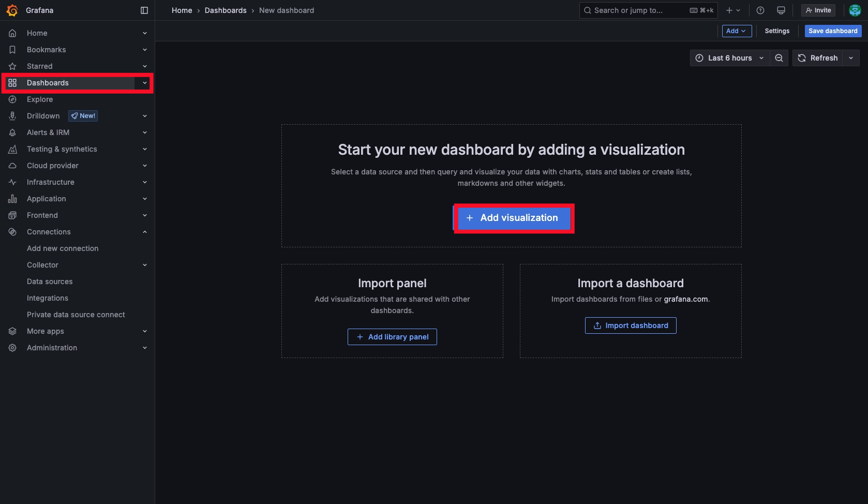The height and width of the screenshot is (504, 868).
Task: Click the Connections icon in sidebar
Action: tap(12, 232)
